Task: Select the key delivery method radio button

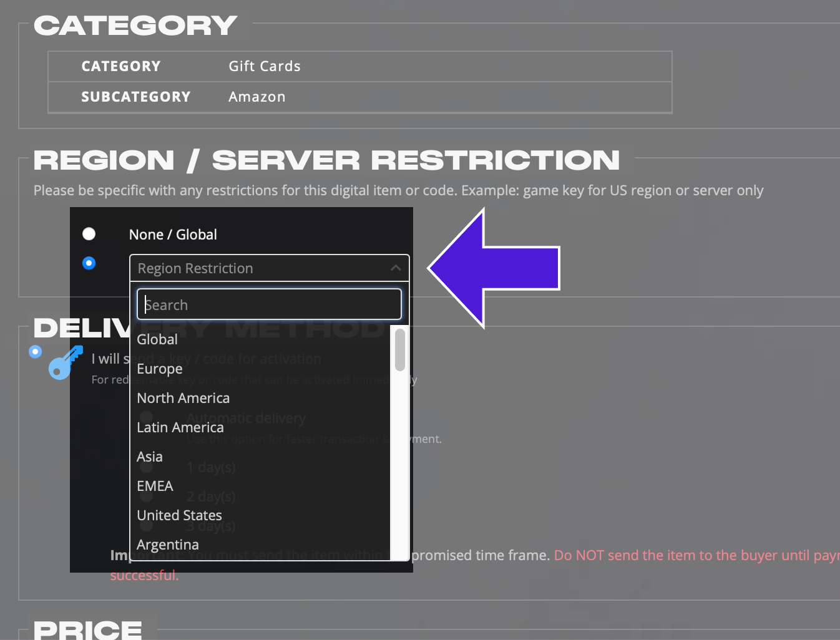Action: [36, 352]
